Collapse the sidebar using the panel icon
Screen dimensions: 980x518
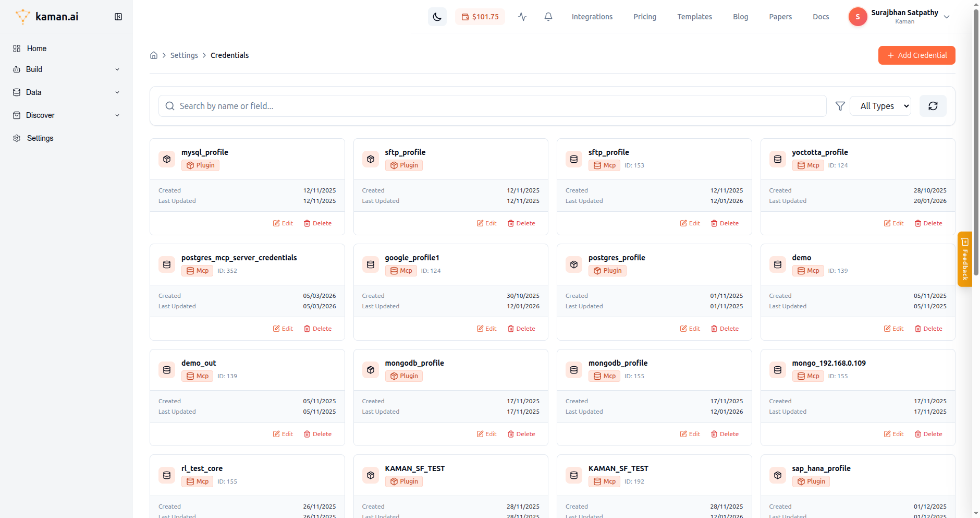(x=118, y=17)
